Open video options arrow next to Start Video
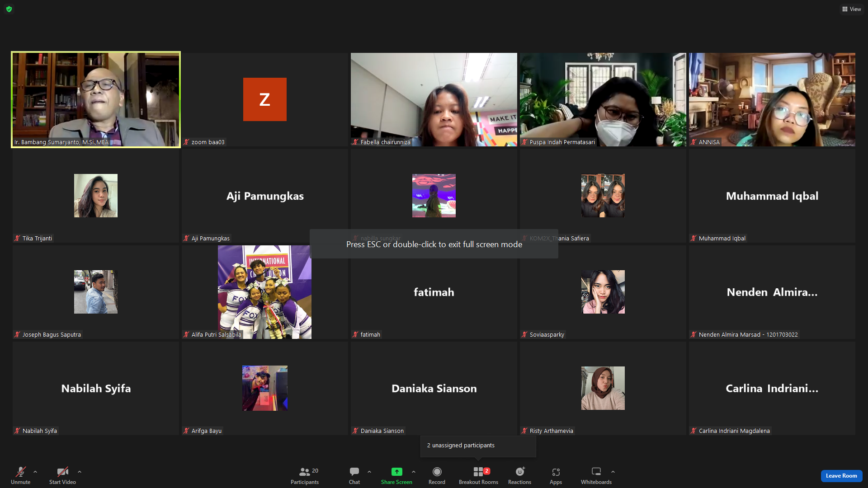Screen dimensions: 868x488 pos(80,472)
